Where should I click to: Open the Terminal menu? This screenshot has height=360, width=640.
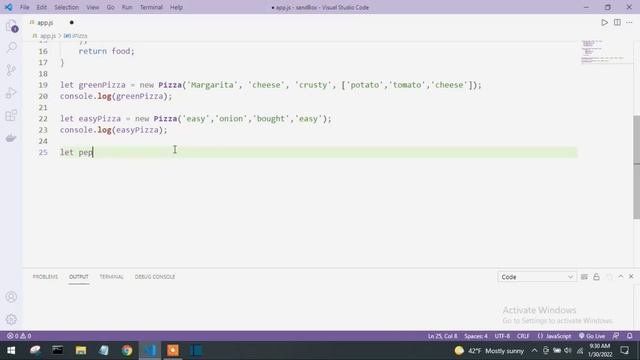[151, 7]
